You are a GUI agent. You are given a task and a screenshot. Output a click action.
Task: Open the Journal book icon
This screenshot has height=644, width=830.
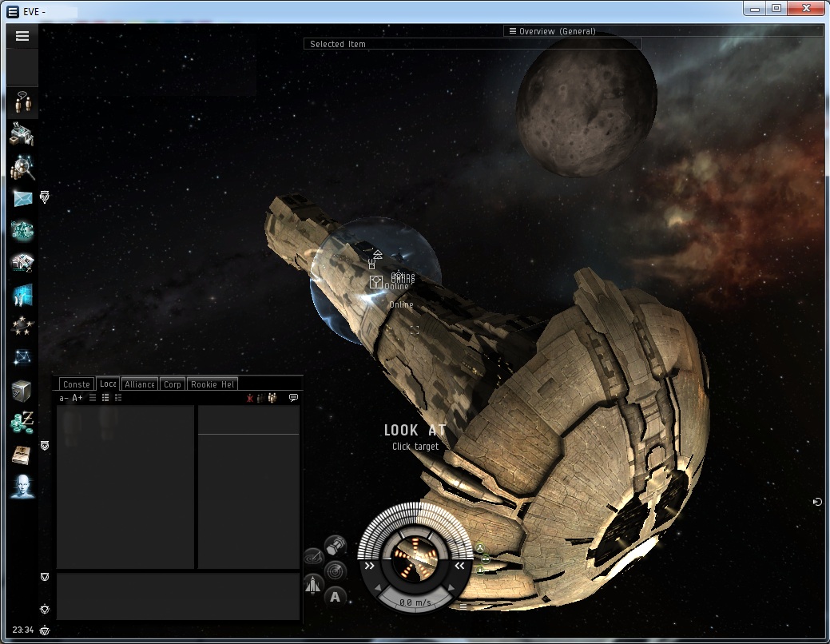22,455
